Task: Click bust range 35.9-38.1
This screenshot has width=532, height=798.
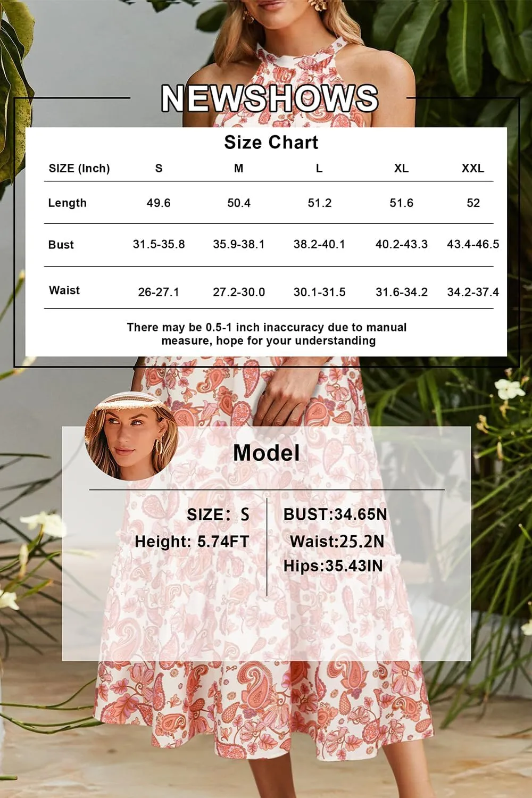Action: coord(239,244)
